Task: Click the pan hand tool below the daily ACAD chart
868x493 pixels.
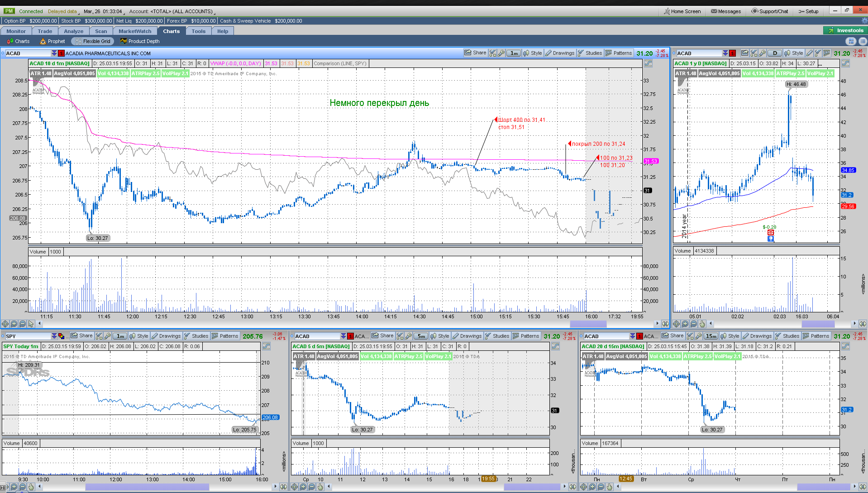Action: [x=702, y=324]
